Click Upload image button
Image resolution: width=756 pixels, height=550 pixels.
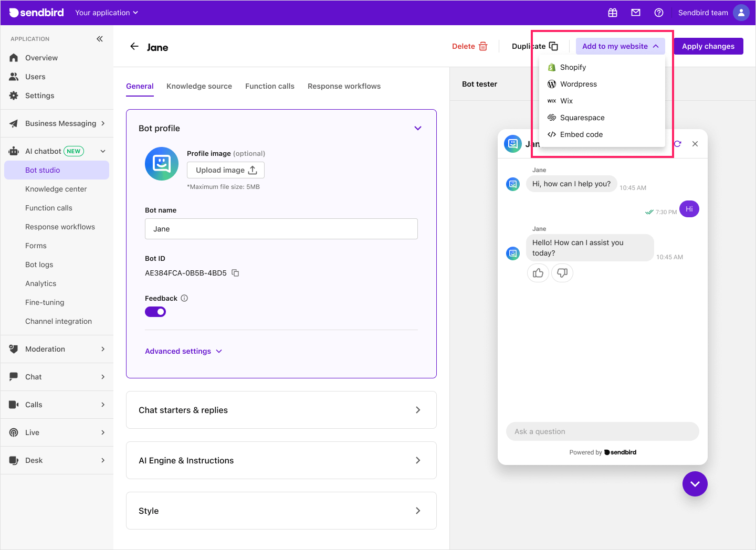226,170
